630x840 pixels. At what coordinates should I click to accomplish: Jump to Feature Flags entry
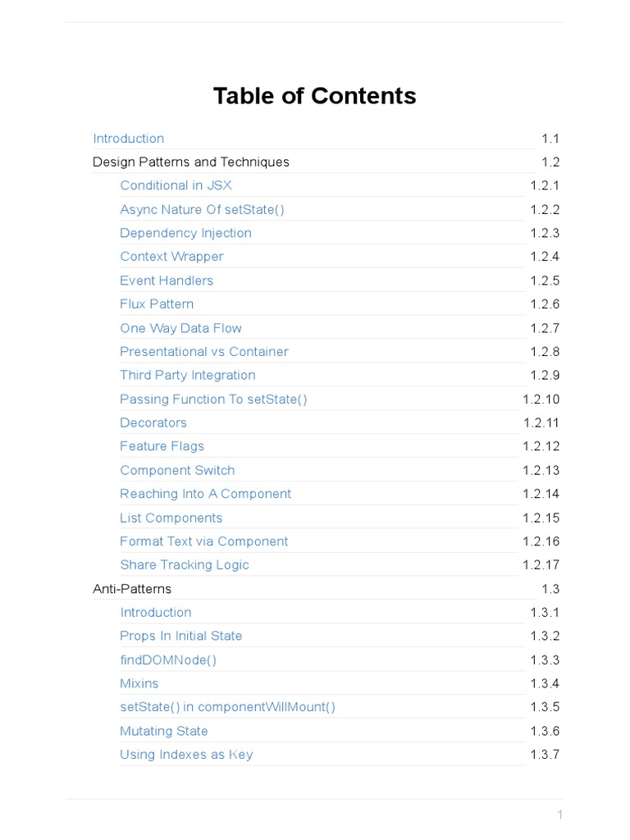point(162,447)
